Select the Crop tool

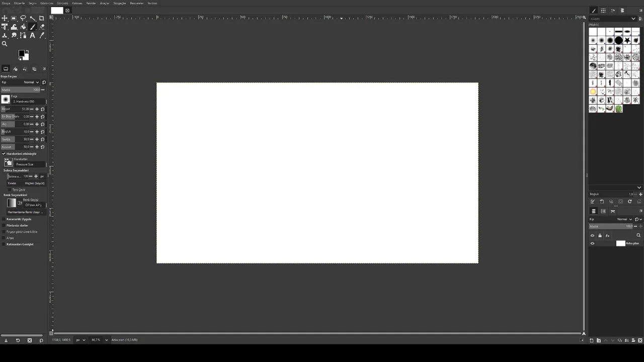[41, 18]
